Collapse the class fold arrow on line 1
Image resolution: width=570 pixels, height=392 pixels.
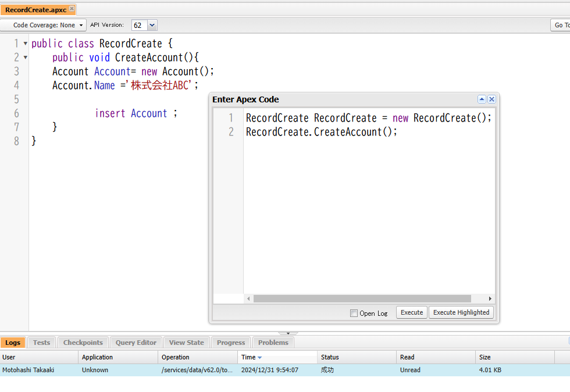coord(26,43)
